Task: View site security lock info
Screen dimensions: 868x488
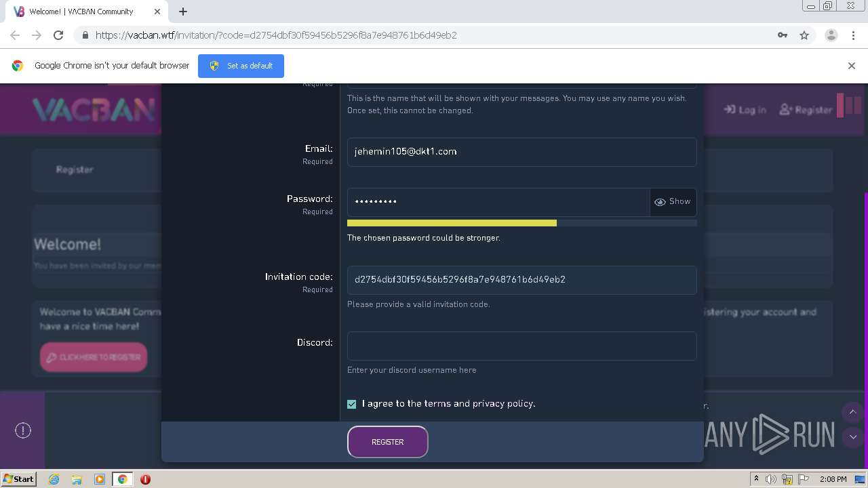Action: [85, 35]
